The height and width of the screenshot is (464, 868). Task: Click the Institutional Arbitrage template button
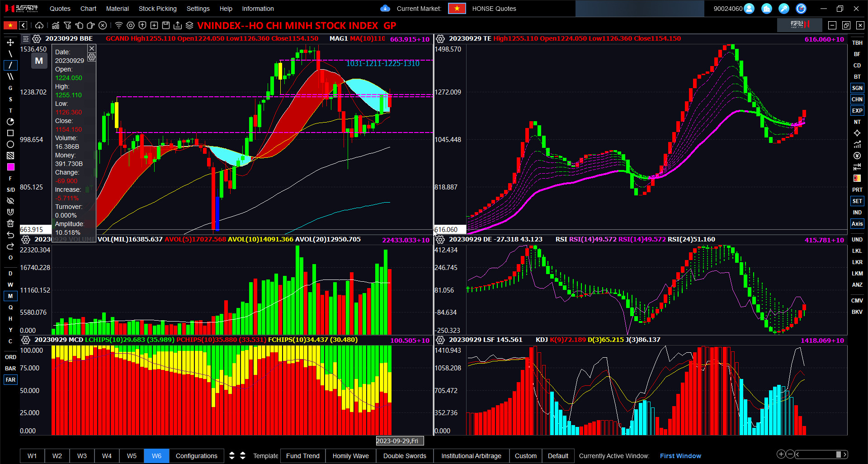tap(471, 456)
